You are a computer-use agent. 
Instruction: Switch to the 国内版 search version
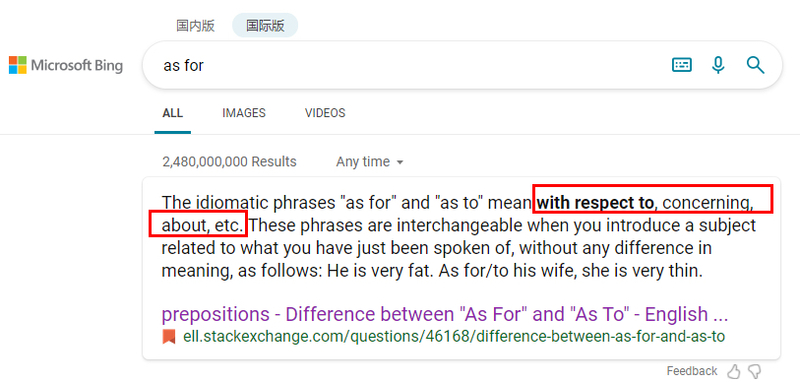click(x=195, y=26)
